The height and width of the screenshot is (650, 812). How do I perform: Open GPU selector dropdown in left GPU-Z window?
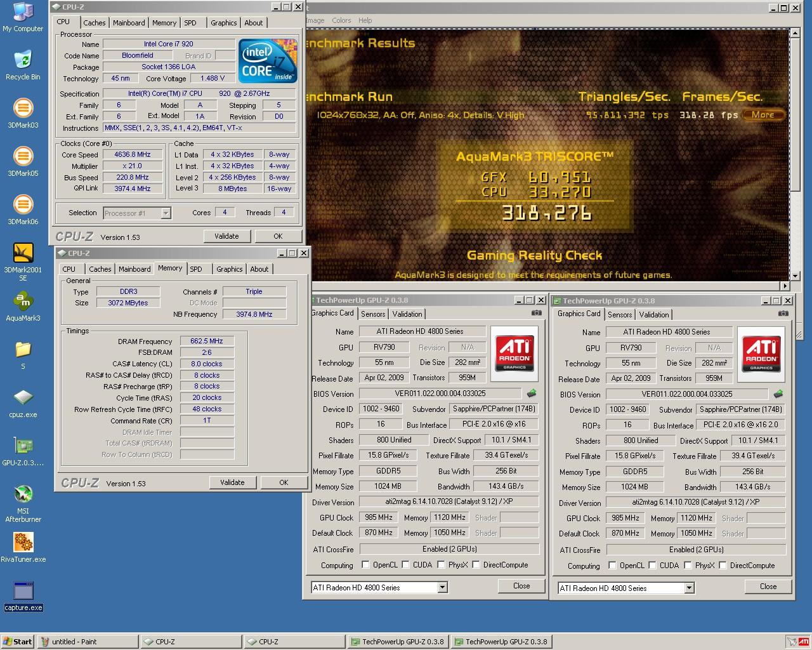click(442, 588)
